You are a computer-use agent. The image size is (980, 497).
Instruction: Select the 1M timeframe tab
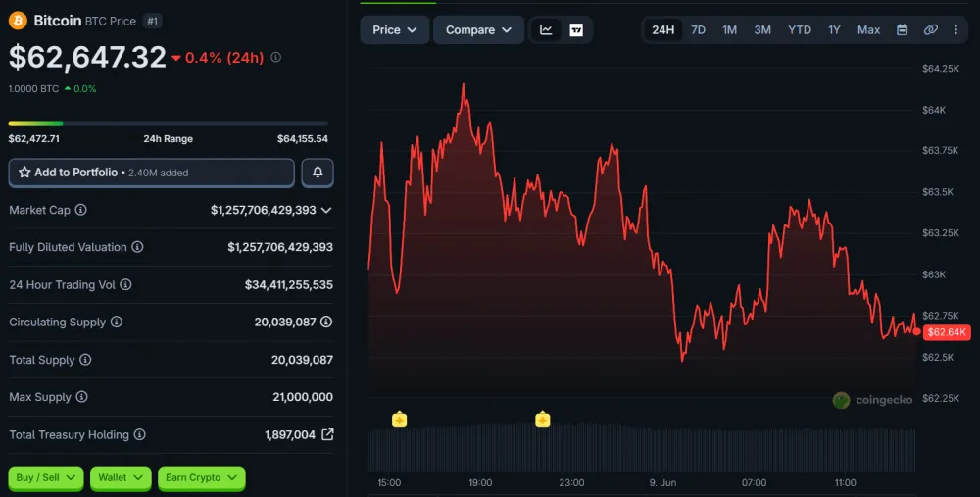[x=729, y=30]
